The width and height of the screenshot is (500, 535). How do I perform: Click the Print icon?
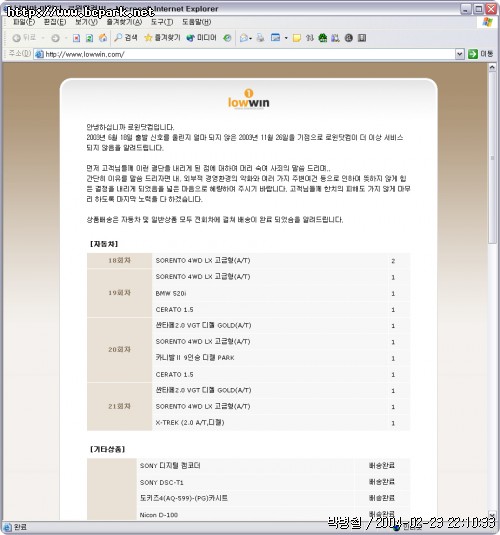260,38
